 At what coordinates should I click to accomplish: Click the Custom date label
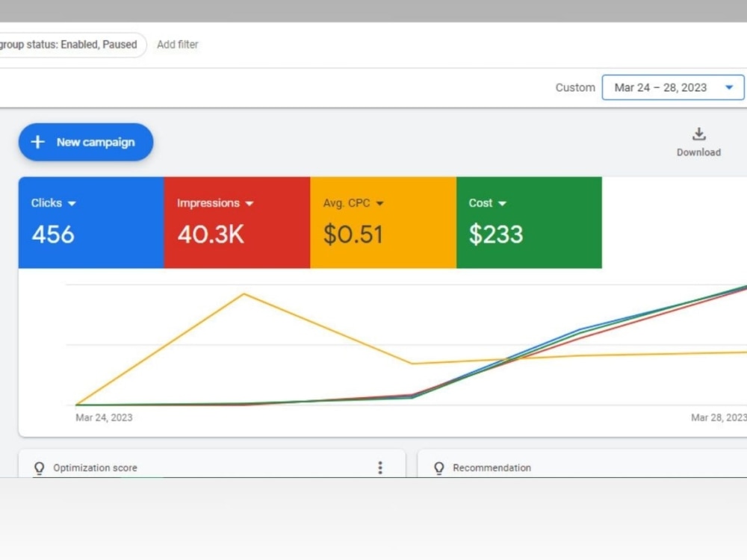point(575,87)
